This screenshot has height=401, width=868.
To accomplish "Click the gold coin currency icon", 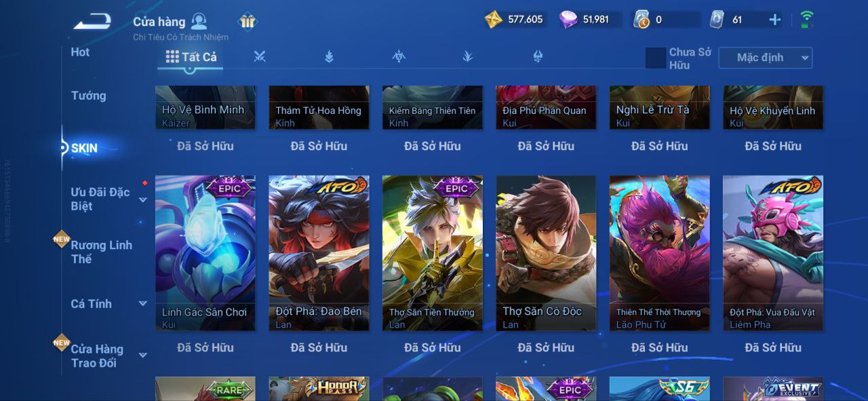I will pos(494,20).
